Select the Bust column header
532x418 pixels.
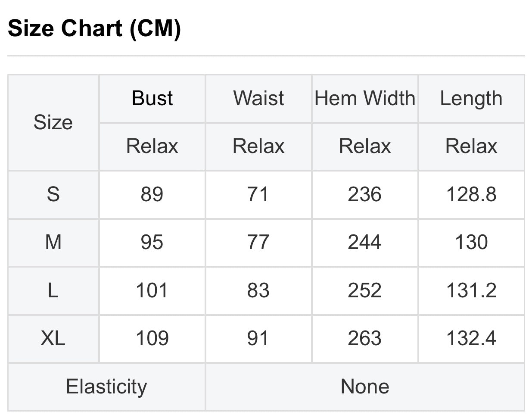click(152, 98)
